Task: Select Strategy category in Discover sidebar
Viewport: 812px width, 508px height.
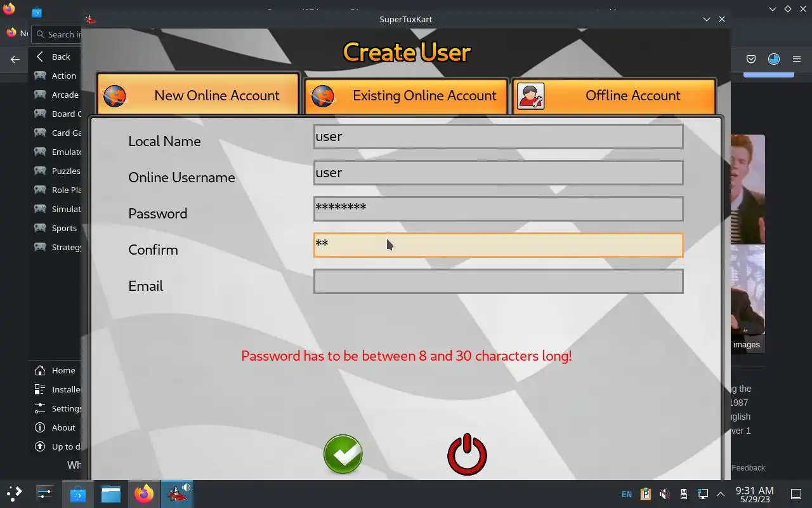Action: (x=56, y=247)
